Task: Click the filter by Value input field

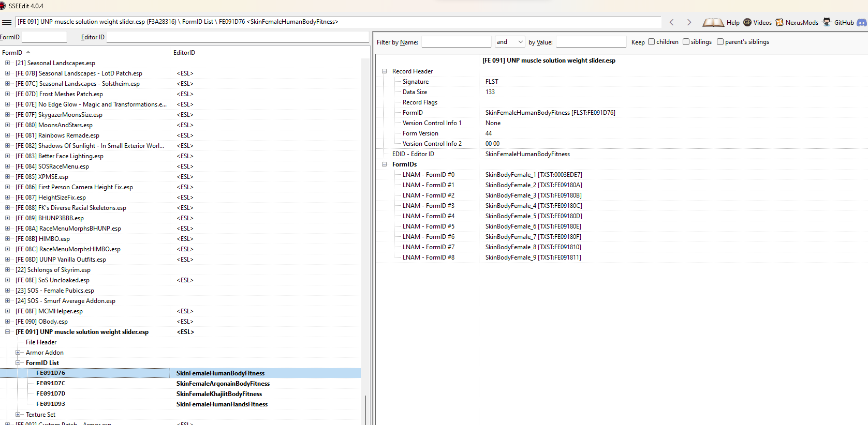Action: pyautogui.click(x=591, y=42)
